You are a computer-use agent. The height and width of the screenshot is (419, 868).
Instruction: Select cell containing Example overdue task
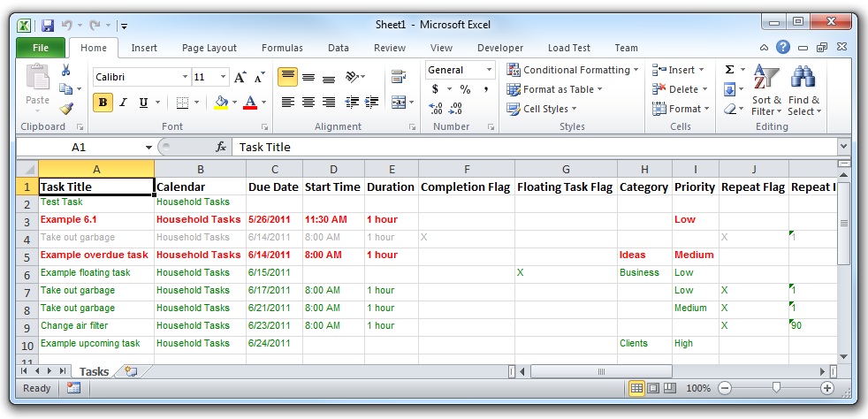(95, 255)
